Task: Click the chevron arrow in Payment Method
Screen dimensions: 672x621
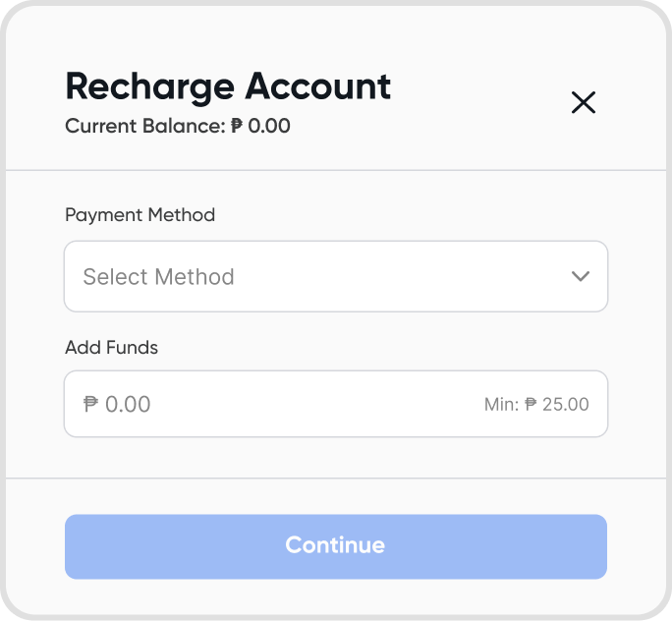Action: [581, 276]
